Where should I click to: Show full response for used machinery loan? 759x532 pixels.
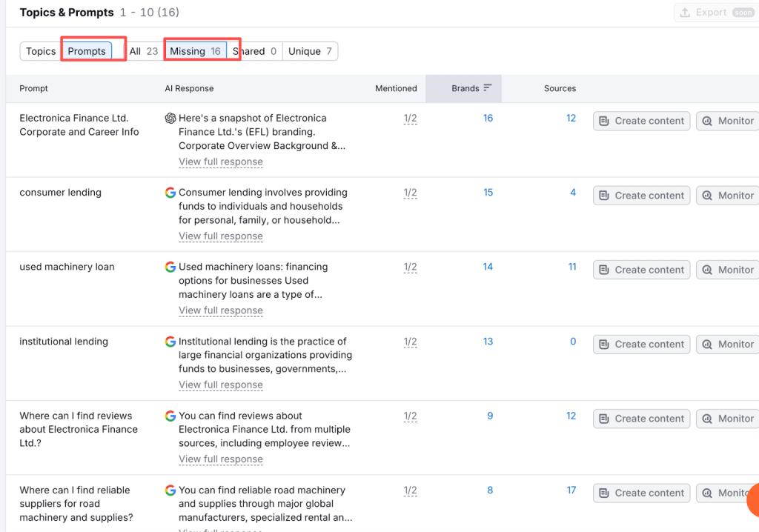(221, 310)
